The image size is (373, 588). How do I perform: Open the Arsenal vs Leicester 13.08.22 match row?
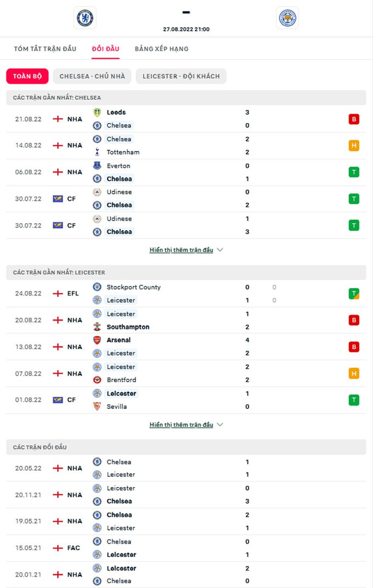click(186, 347)
